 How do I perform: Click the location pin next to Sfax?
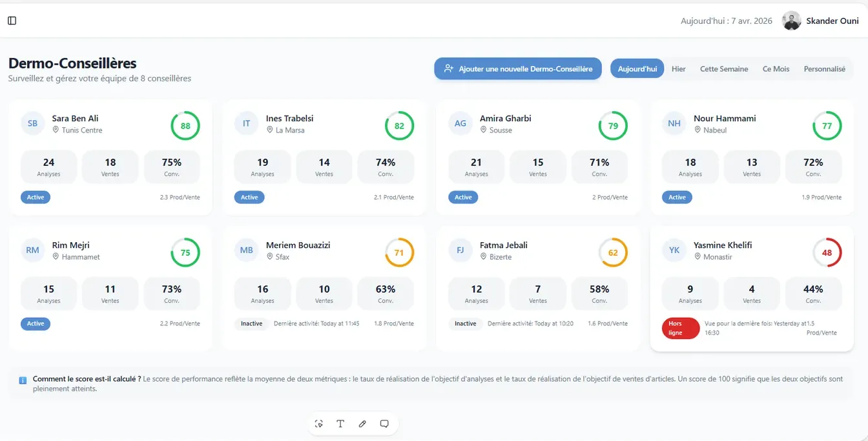click(269, 256)
